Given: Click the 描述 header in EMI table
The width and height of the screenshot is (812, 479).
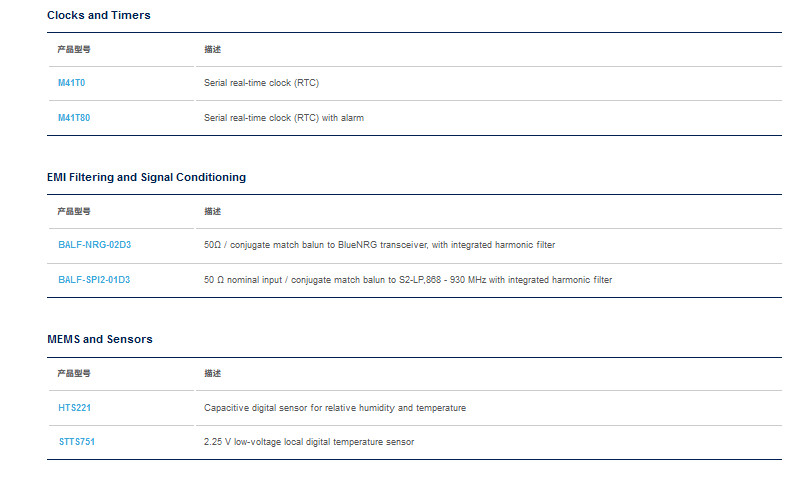Looking at the screenshot, I should (x=212, y=211).
